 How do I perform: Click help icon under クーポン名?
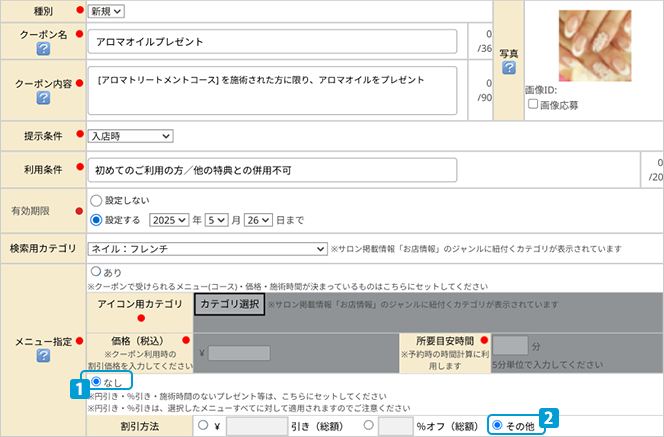[x=43, y=50]
